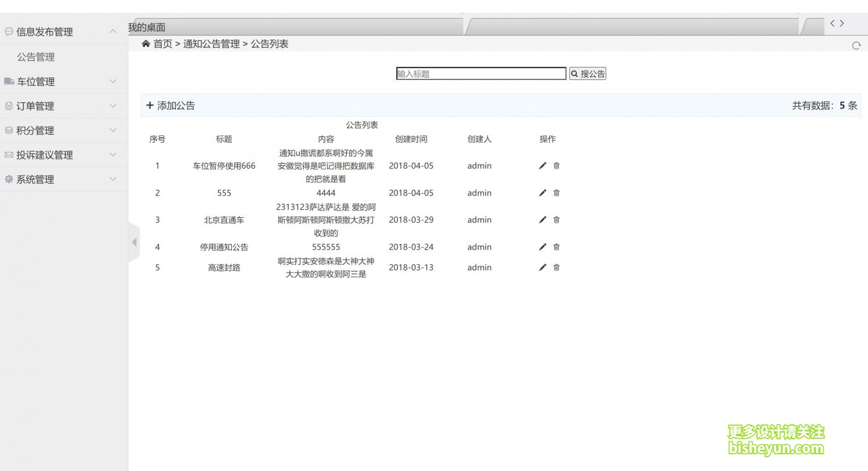Click the content cell 4444

click(326, 193)
